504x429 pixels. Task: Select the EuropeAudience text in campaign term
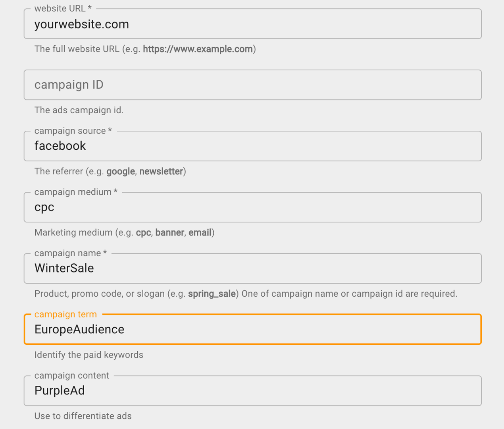point(79,329)
